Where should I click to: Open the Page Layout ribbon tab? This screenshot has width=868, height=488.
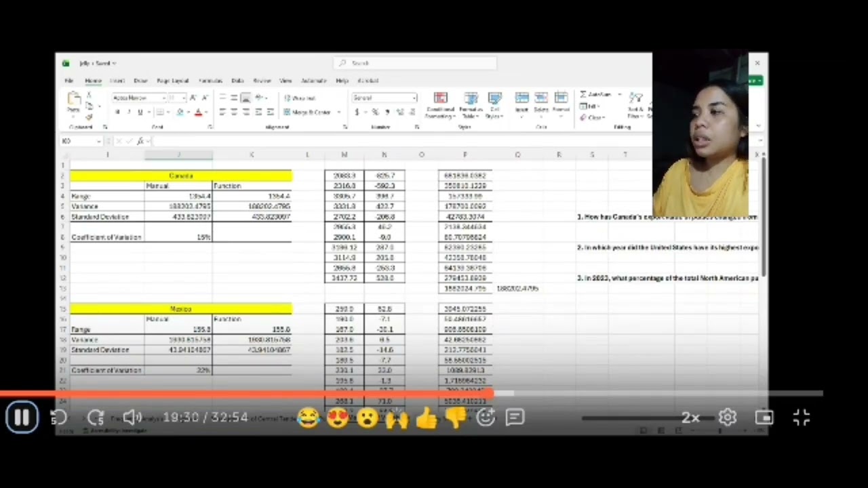(172, 81)
